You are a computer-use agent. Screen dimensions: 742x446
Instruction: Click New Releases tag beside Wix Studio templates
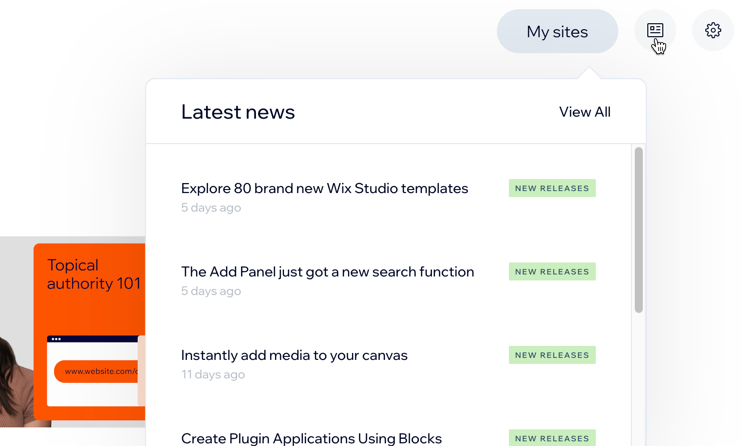[552, 188]
